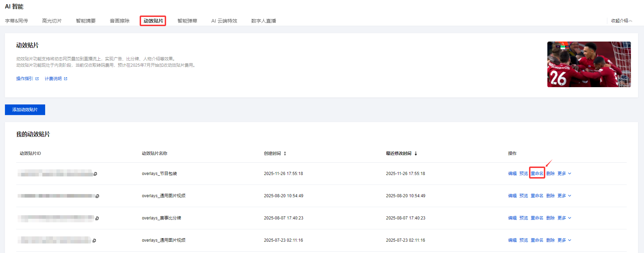Image resolution: width=644 pixels, height=253 pixels.
Task: Delete the overlays_赛事比分牌 overlay
Action: pyautogui.click(x=550, y=218)
